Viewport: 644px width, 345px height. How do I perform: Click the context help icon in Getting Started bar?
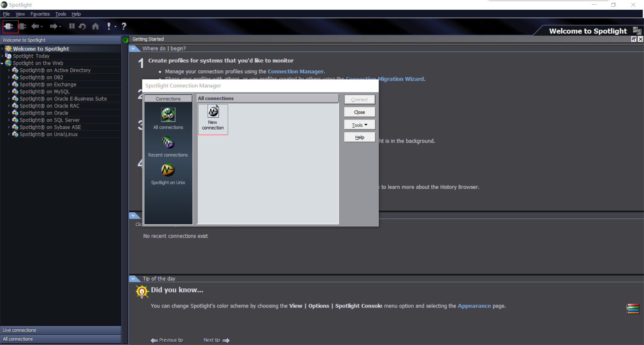pyautogui.click(x=634, y=39)
